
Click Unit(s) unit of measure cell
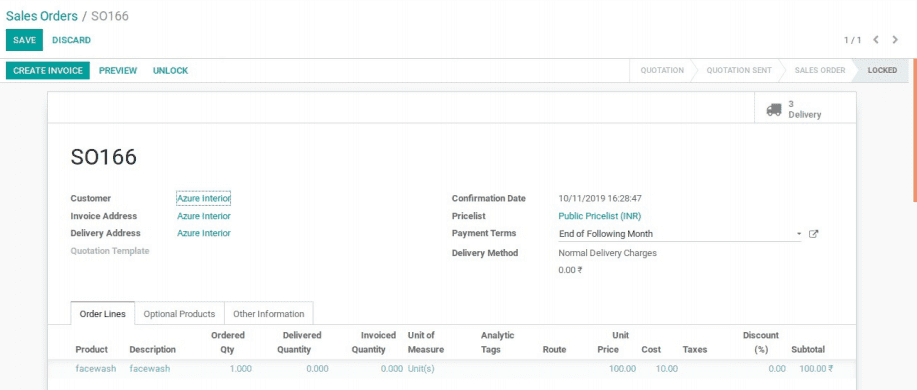pyautogui.click(x=421, y=369)
